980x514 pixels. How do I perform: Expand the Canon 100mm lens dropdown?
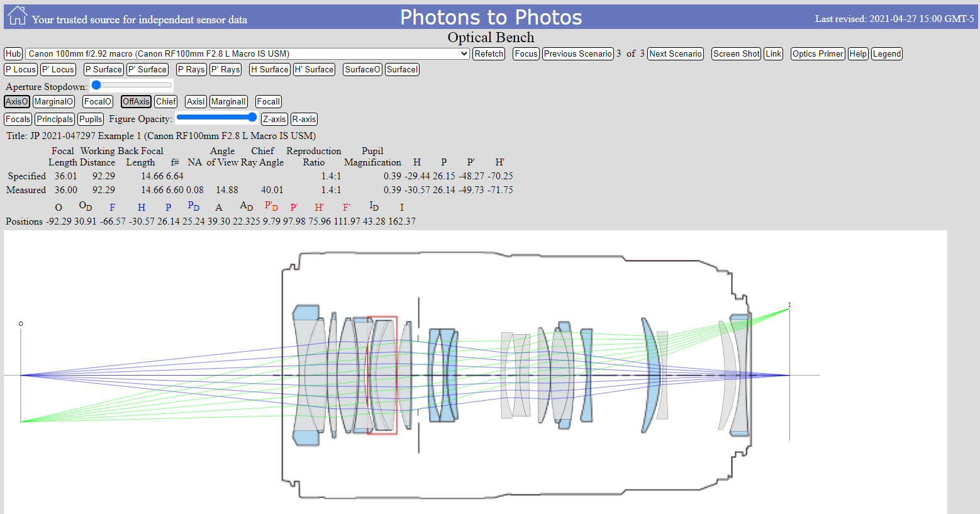tap(248, 54)
